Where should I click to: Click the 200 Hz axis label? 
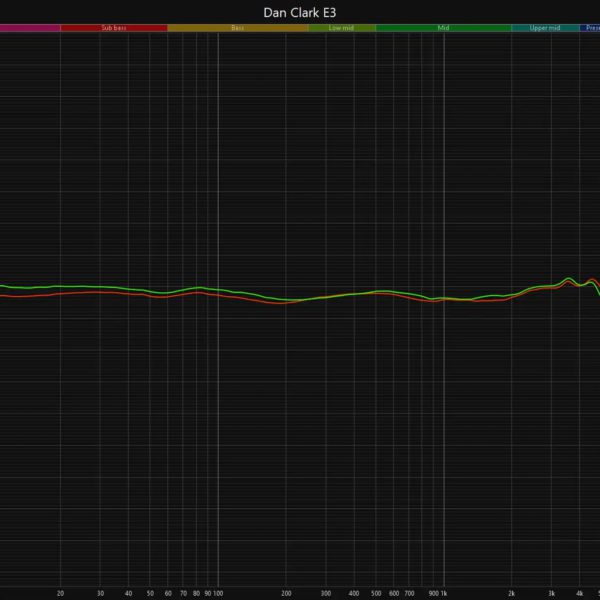[286, 593]
